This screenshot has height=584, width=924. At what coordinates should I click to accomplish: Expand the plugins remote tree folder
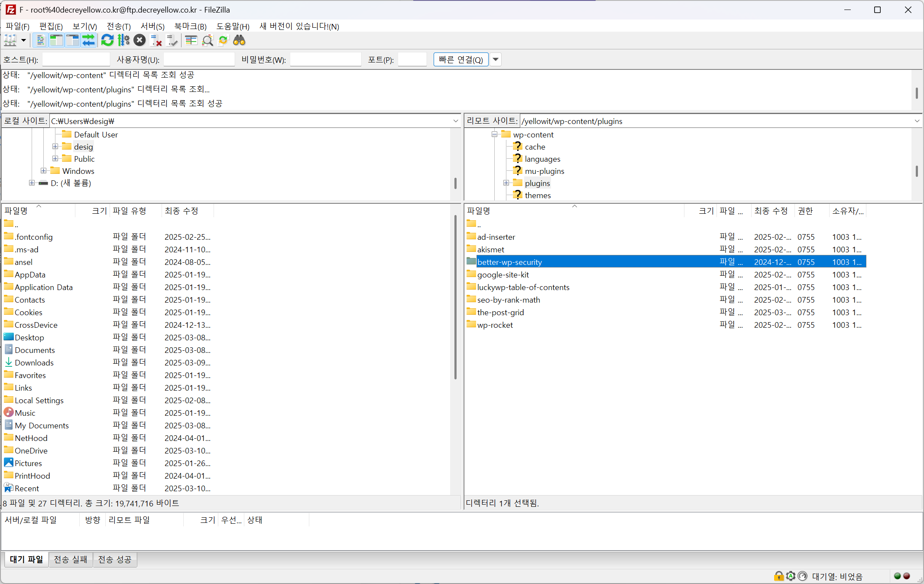506,183
